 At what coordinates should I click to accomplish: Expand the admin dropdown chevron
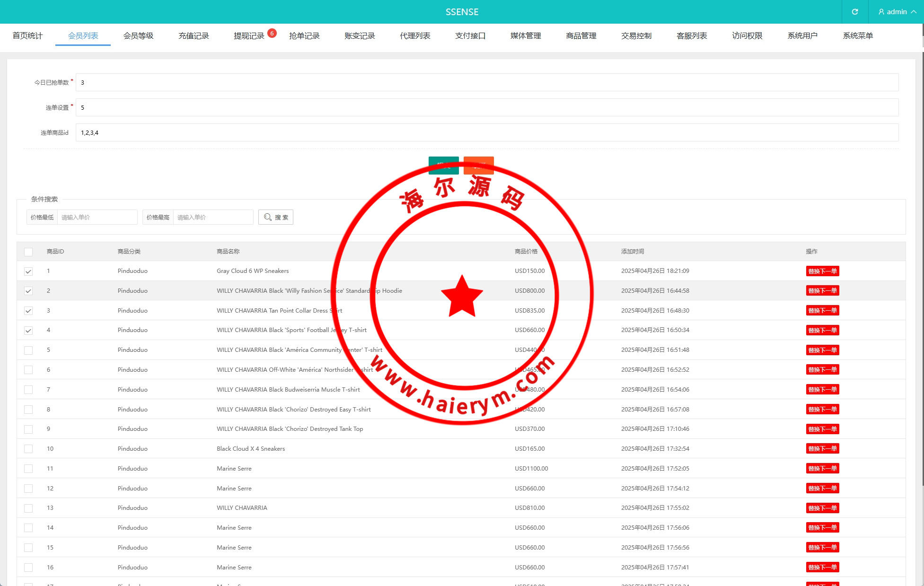click(914, 12)
